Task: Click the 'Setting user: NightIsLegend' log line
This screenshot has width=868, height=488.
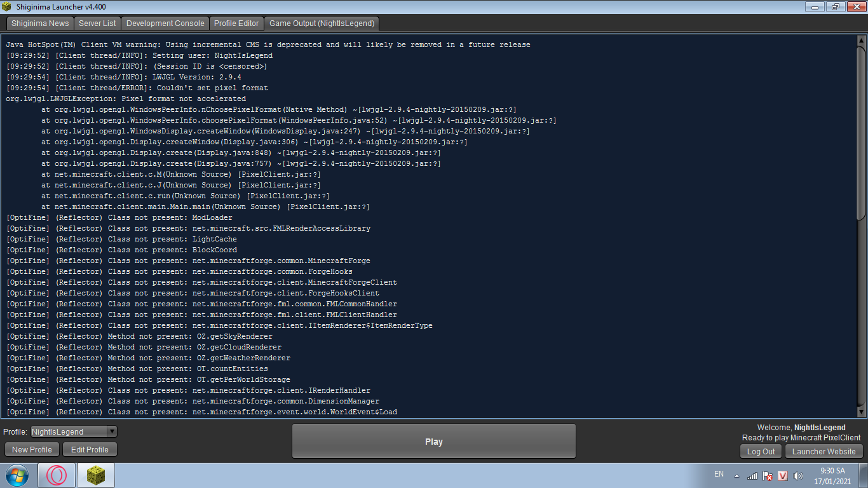Action: 139,56
